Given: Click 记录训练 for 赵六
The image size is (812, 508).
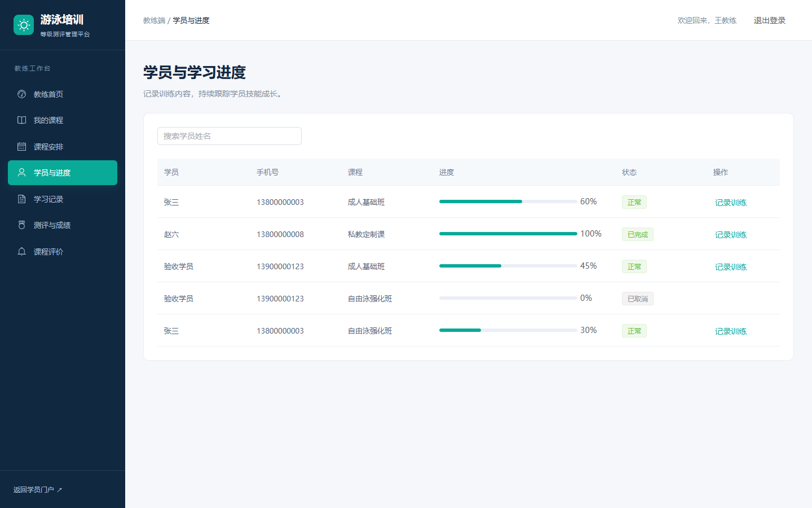Looking at the screenshot, I should point(731,235).
